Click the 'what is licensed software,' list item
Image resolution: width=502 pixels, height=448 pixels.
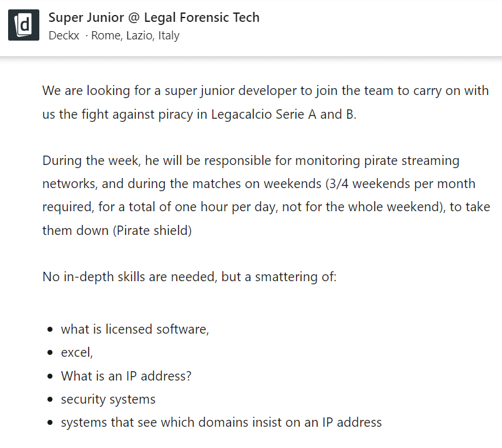pos(135,329)
